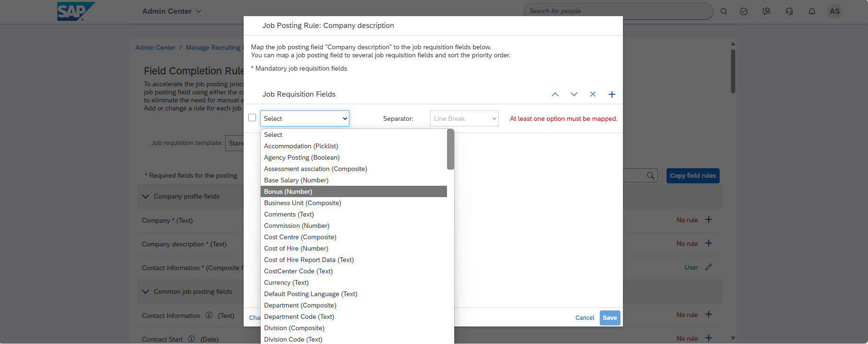
Task: Select CostCenter Code (Text) from list
Action: coord(354,271)
